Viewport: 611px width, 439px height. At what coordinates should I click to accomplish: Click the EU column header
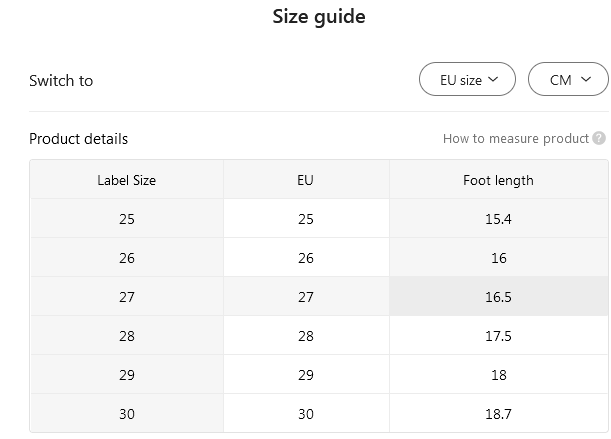[306, 180]
